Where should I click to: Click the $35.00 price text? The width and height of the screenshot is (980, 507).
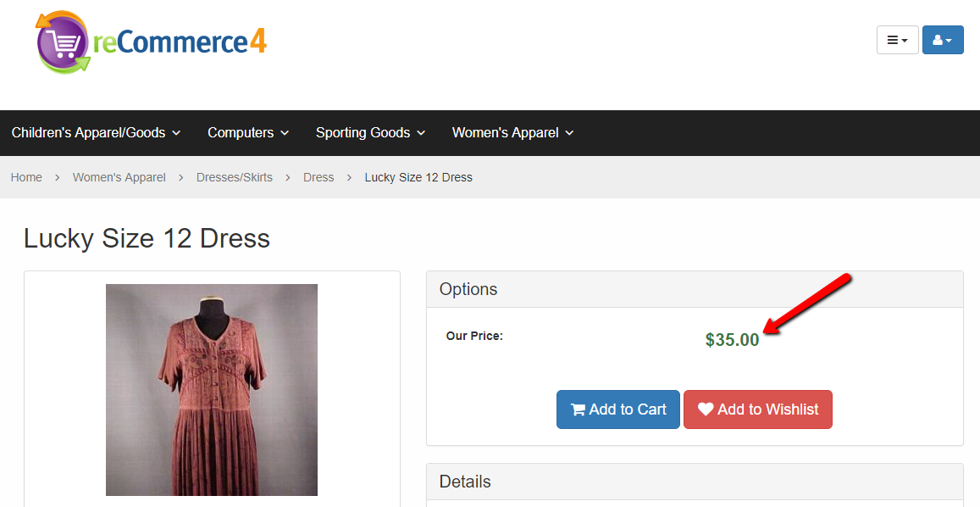pos(732,340)
